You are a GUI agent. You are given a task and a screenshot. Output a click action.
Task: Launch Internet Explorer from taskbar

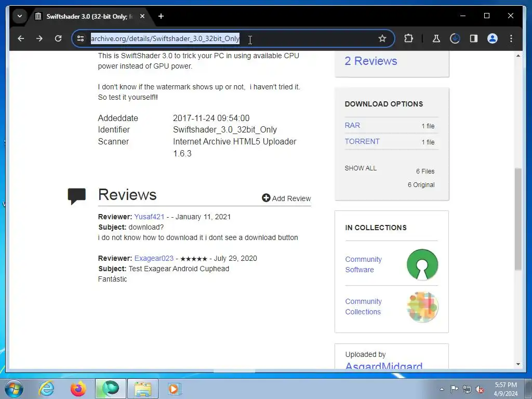click(x=46, y=389)
